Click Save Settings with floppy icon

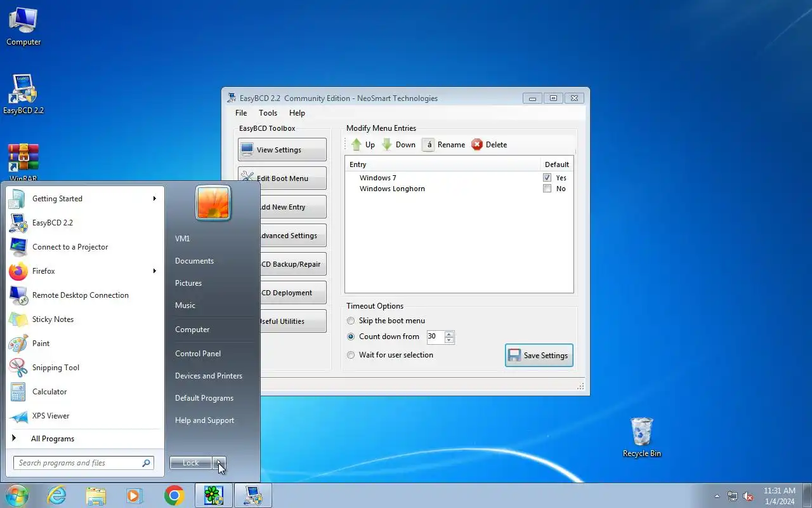click(x=539, y=356)
